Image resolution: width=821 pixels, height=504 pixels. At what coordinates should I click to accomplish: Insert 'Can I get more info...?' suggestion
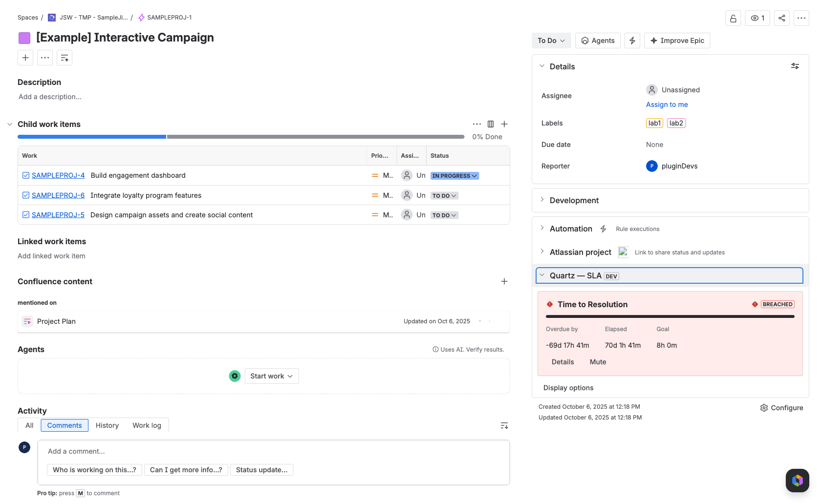point(186,470)
